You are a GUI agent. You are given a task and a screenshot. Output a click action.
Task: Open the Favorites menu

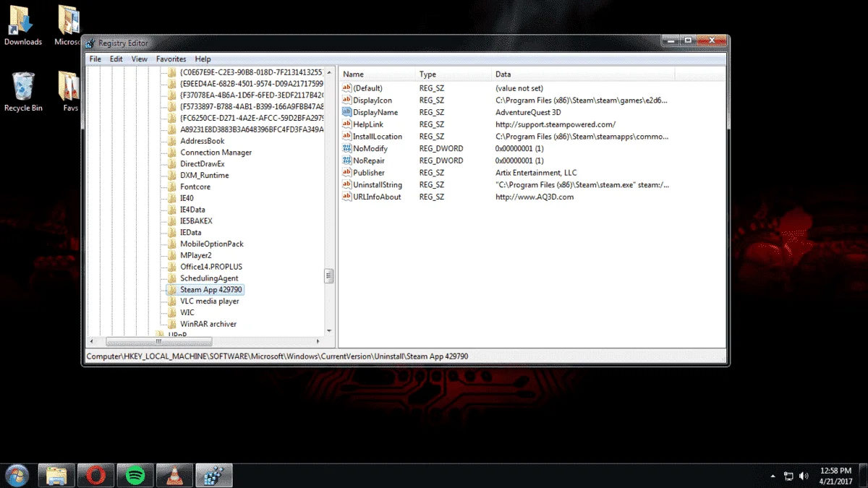pos(171,59)
